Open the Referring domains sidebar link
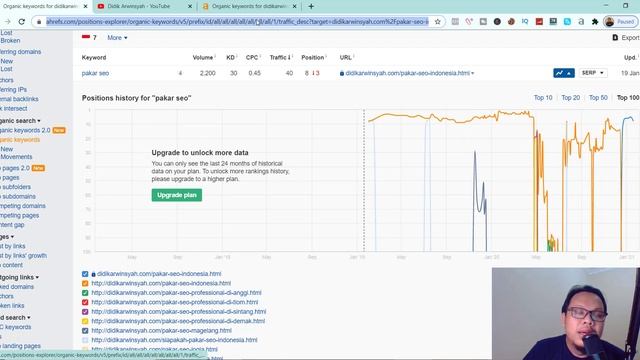Screen dimensions: 640x360 [x=20, y=52]
